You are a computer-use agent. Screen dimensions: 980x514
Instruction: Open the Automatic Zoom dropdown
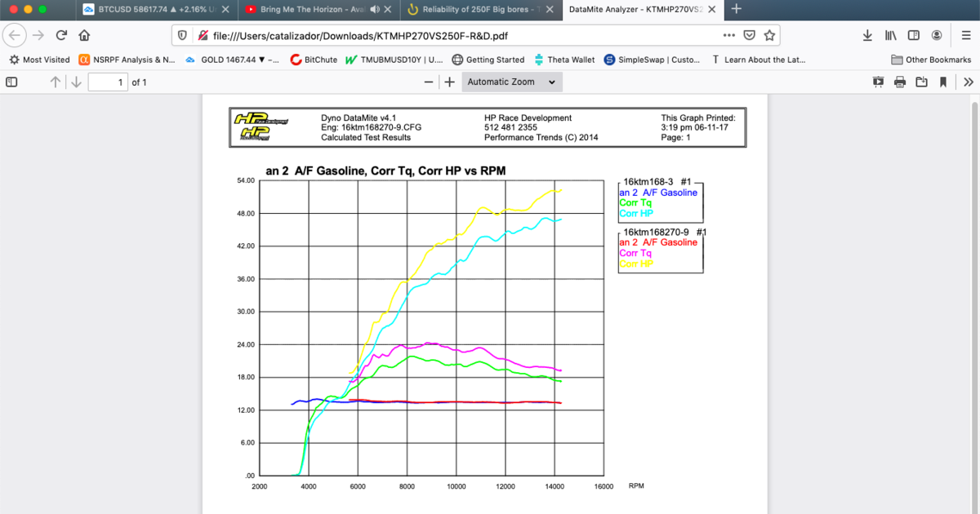(512, 82)
